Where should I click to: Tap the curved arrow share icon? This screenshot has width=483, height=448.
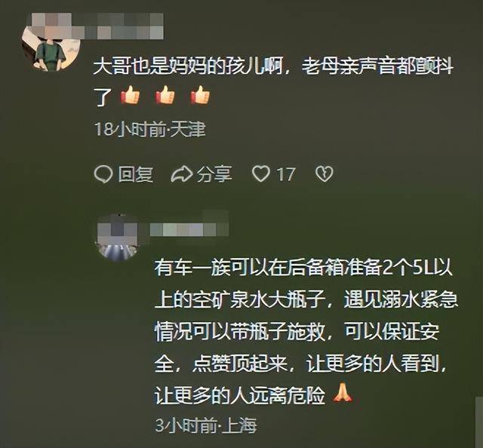click(182, 174)
